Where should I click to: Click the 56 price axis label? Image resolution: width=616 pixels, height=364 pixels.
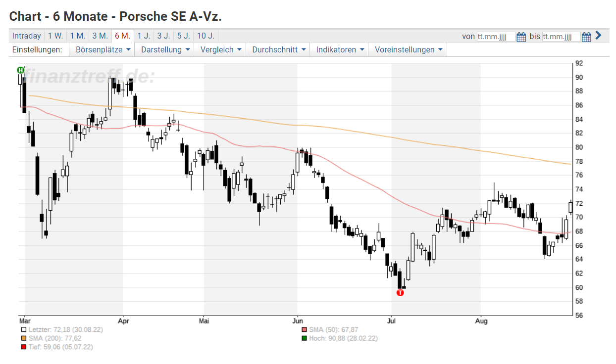tap(579, 315)
